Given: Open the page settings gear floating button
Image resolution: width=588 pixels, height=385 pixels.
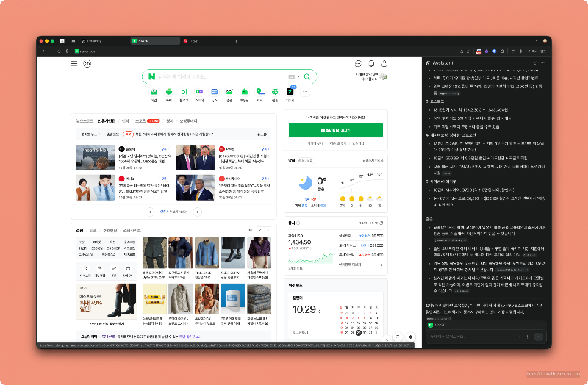Looking at the screenshot, I should click(x=411, y=337).
